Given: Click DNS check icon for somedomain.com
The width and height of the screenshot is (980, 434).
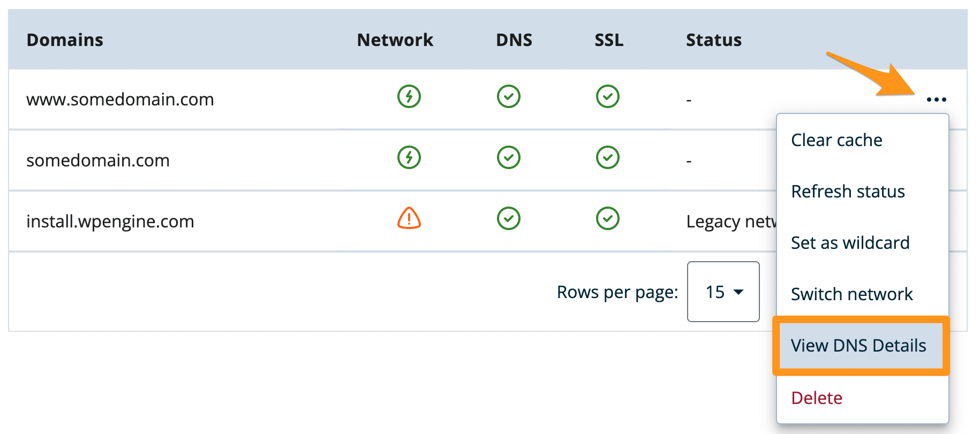Looking at the screenshot, I should 508,158.
